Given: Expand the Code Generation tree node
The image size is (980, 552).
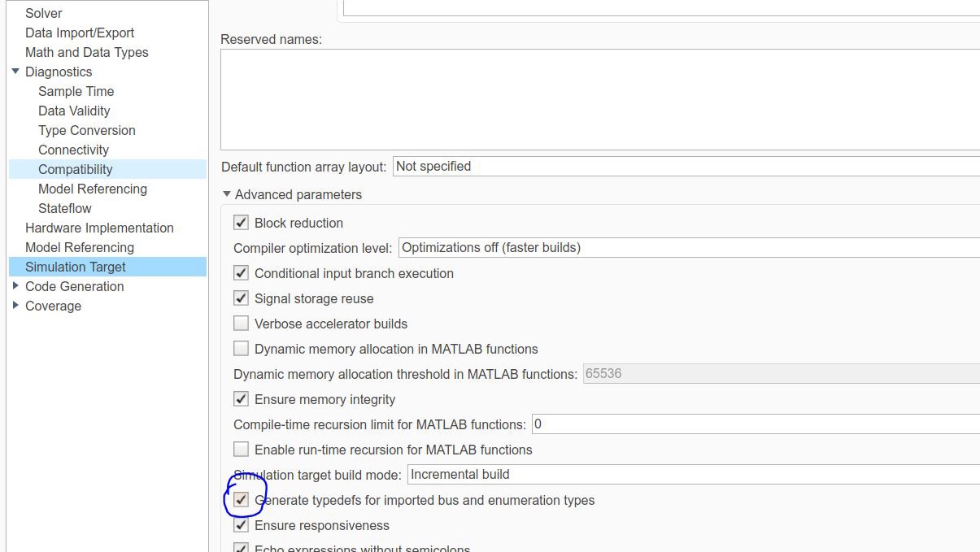Looking at the screenshot, I should coord(15,286).
